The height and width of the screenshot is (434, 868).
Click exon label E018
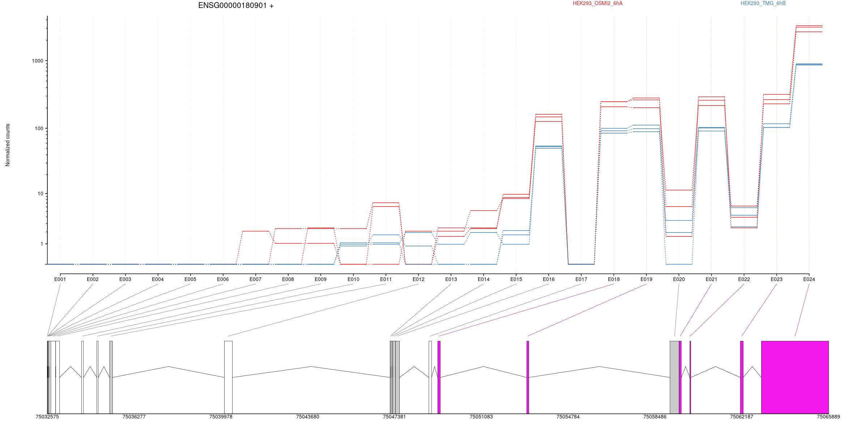(x=614, y=279)
